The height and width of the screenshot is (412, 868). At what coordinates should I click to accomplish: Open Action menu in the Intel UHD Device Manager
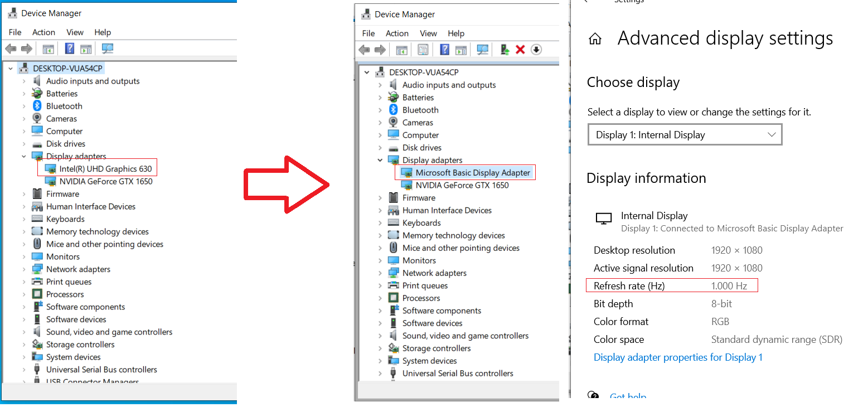[x=43, y=32]
